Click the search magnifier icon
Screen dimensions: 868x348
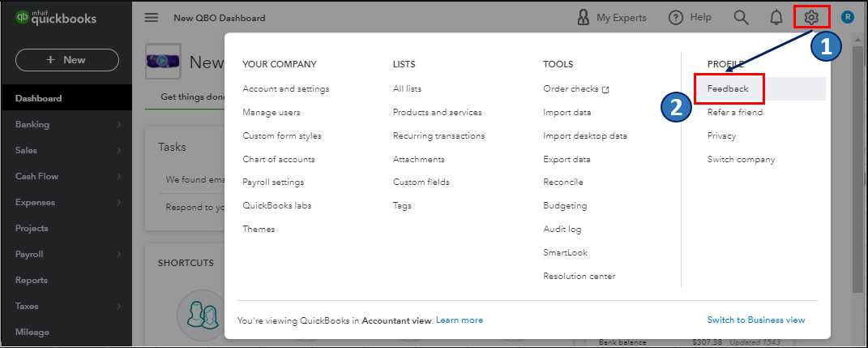coord(741,17)
